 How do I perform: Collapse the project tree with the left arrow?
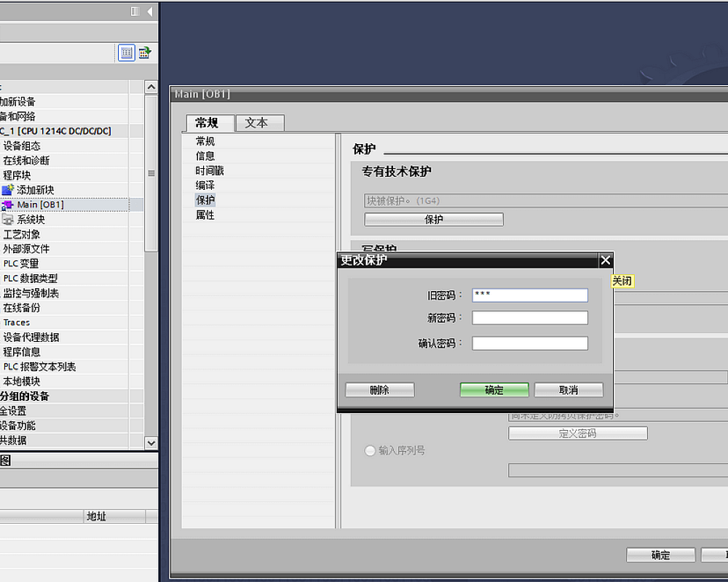pyautogui.click(x=150, y=12)
